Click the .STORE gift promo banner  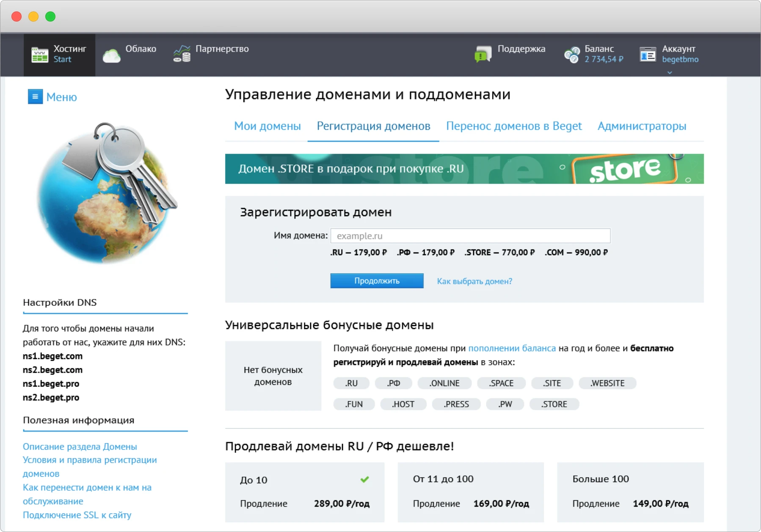(x=464, y=168)
